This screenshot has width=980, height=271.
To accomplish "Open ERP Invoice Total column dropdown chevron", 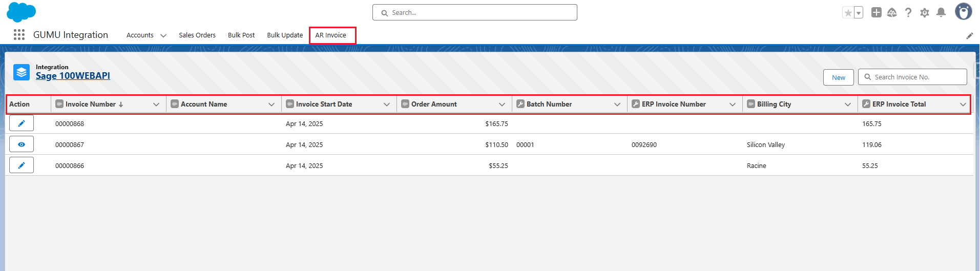I will tap(963, 105).
